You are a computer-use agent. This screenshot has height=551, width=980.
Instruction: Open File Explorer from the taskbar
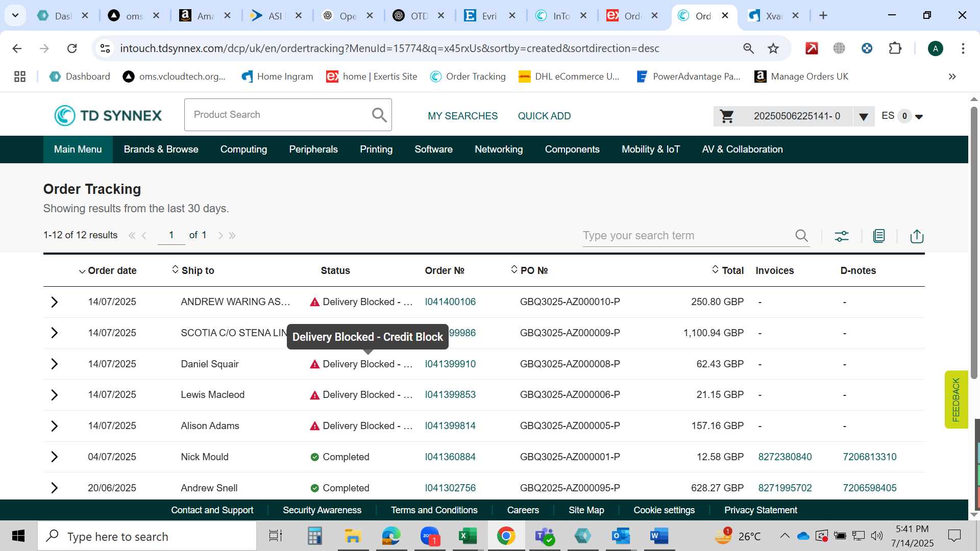(x=352, y=536)
